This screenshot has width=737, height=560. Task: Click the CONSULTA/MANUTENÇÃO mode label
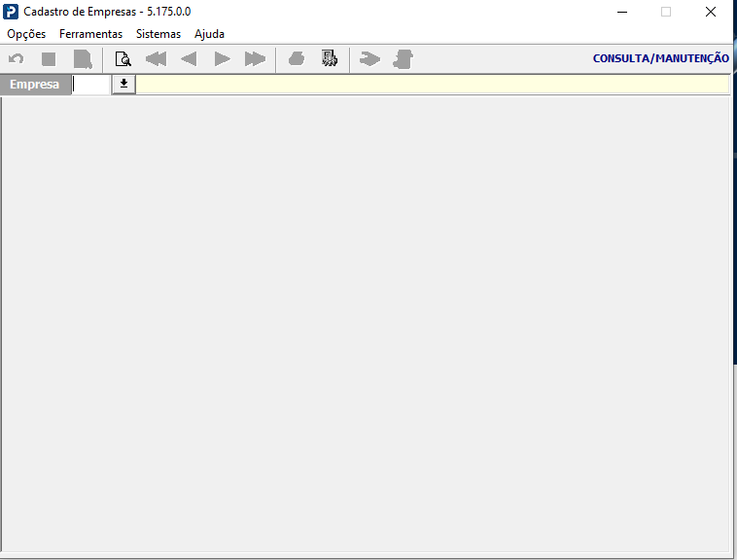(x=661, y=58)
